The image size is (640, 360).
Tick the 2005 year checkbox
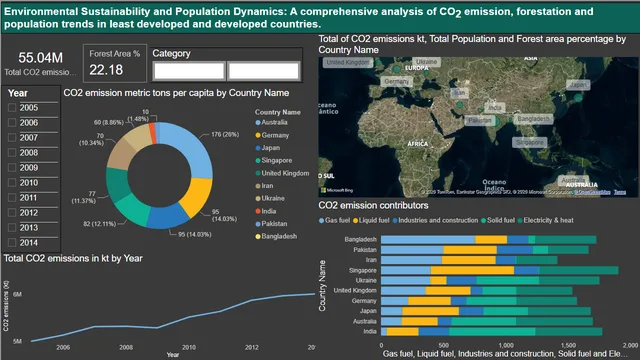(12, 108)
